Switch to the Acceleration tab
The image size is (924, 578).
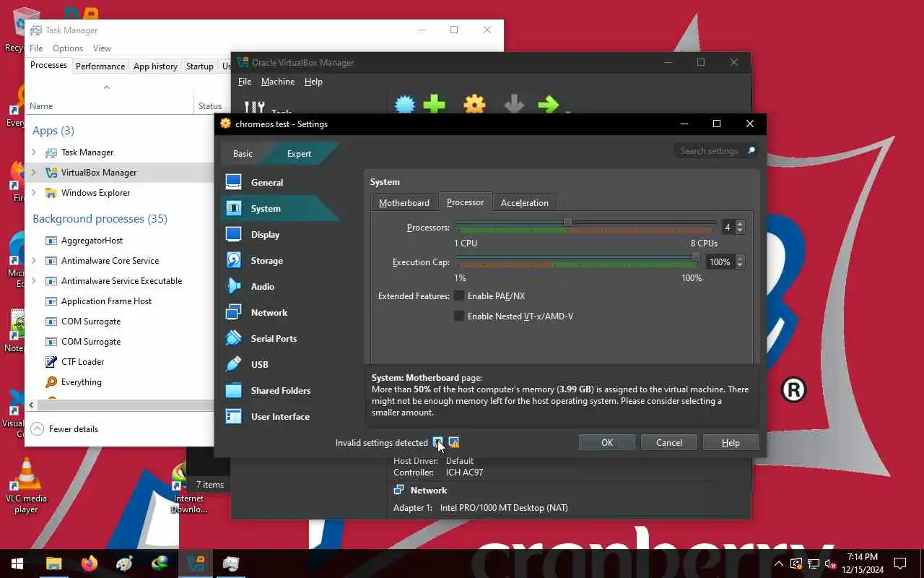click(524, 202)
